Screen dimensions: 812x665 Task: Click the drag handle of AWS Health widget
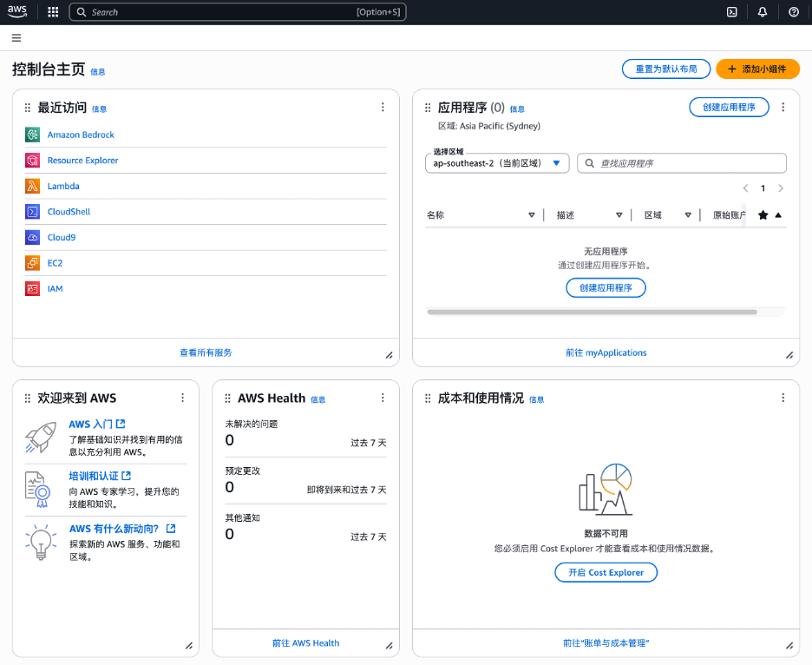click(x=228, y=398)
